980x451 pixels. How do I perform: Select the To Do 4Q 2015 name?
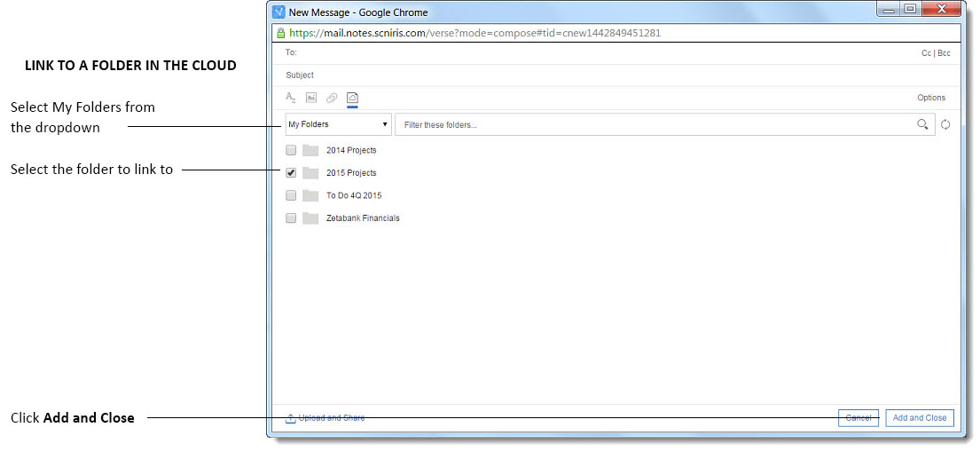[354, 195]
